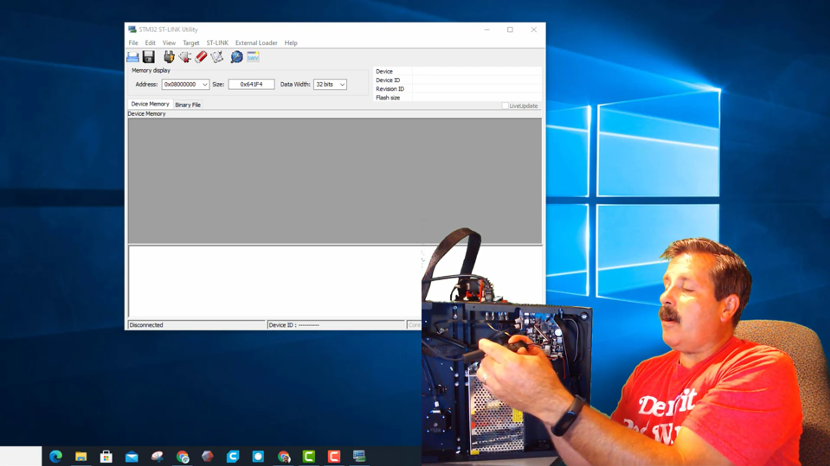Click the Full chip erase eraser icon
The image size is (830, 466).
coord(201,57)
